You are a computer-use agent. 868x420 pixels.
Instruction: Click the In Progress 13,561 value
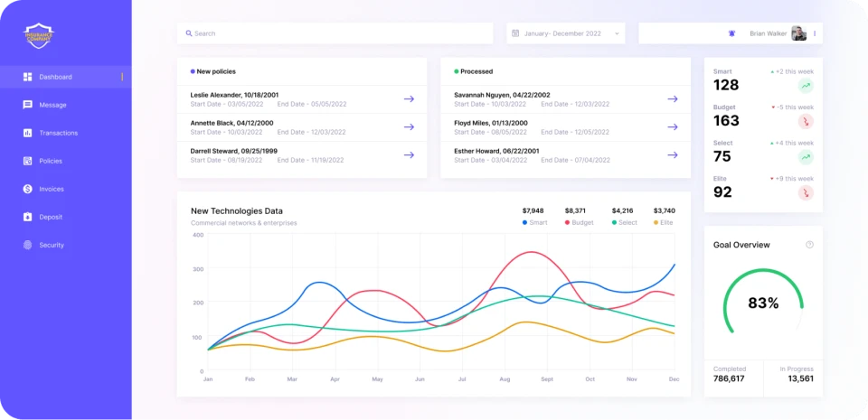click(800, 378)
